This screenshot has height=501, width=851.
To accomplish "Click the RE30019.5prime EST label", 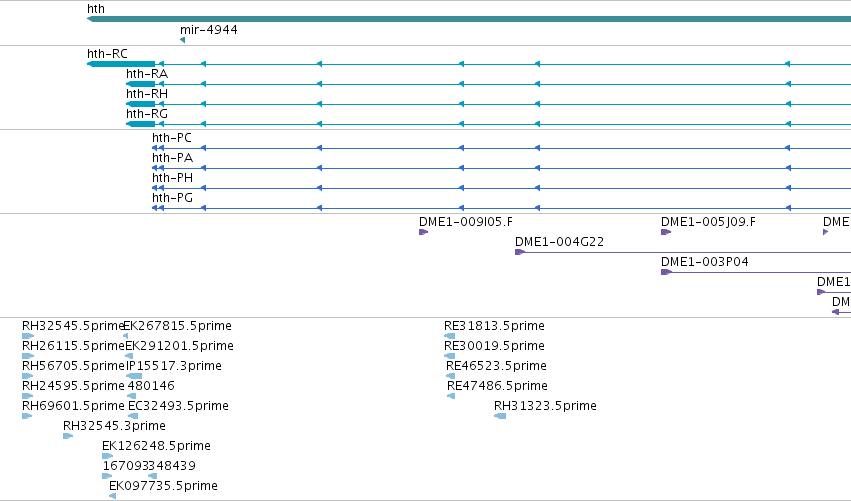I will (494, 346).
